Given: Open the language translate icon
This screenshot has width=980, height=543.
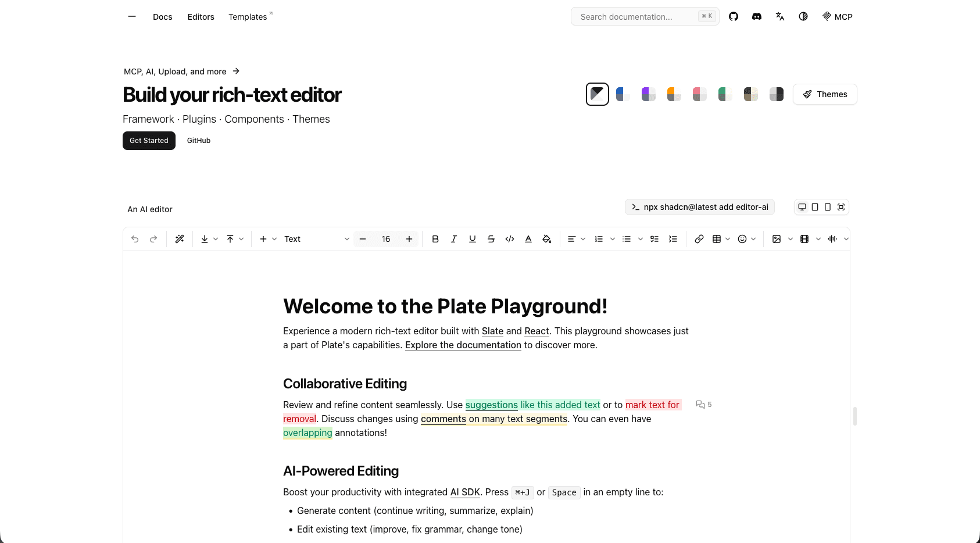Looking at the screenshot, I should coord(780,16).
